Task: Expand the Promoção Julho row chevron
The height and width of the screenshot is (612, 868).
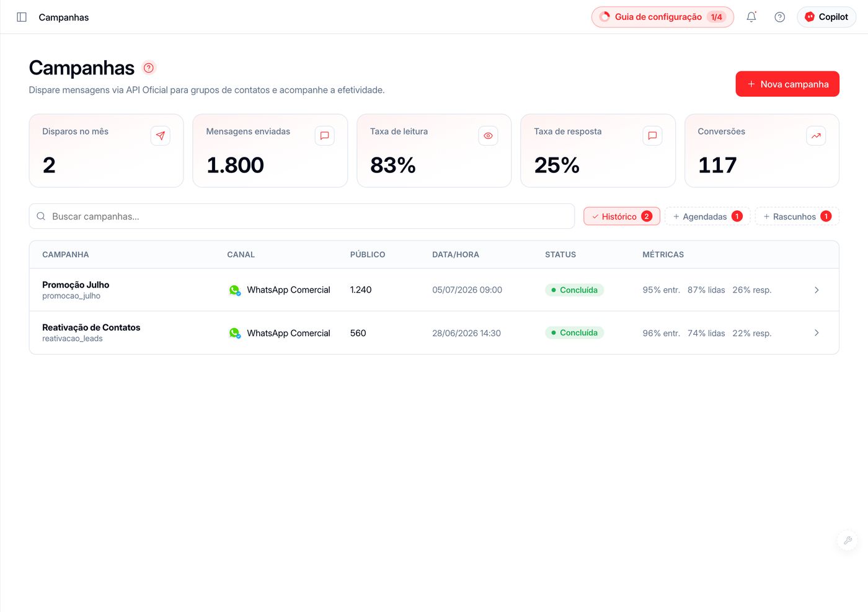Action: (817, 290)
